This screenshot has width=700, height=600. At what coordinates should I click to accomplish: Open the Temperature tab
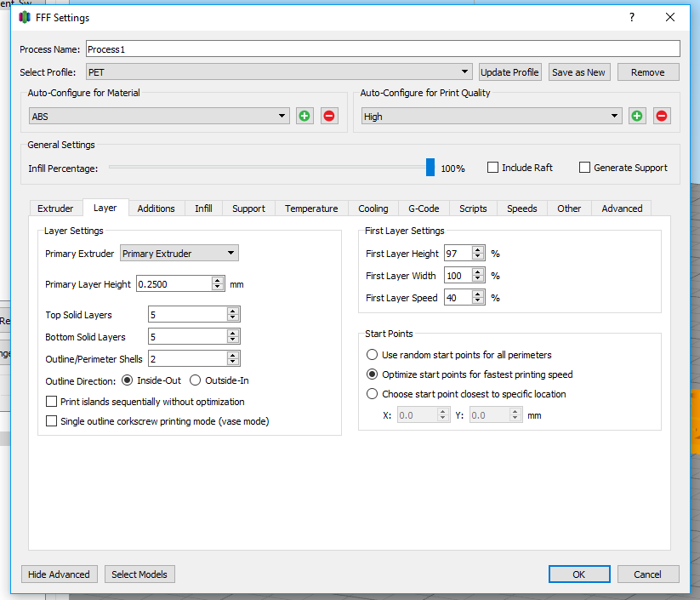point(311,209)
